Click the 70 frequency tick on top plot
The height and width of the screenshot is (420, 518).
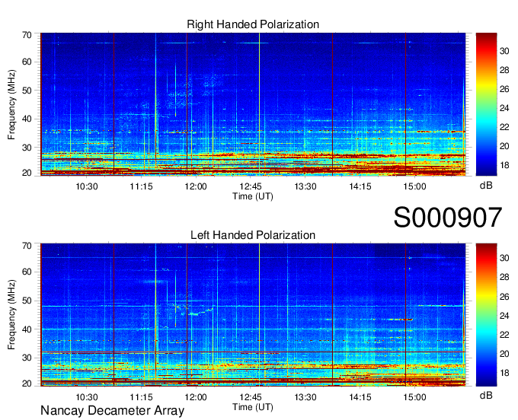tap(27, 35)
